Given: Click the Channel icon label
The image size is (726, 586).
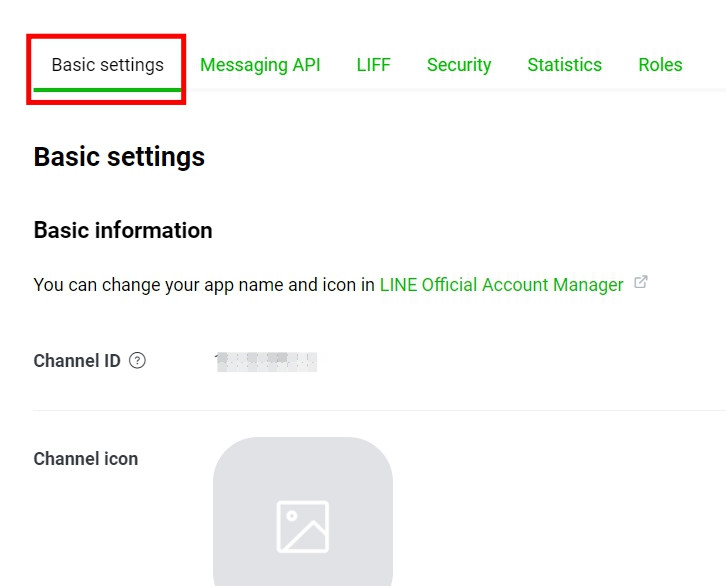Looking at the screenshot, I should [86, 459].
